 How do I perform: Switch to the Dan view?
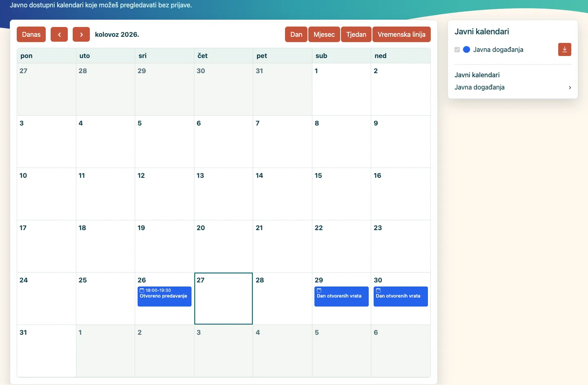tap(296, 34)
